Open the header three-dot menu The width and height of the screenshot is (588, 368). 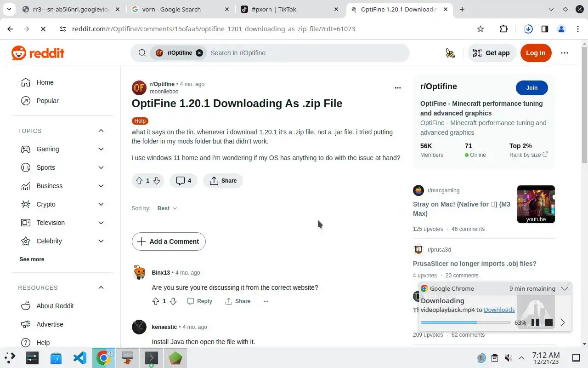click(x=565, y=53)
